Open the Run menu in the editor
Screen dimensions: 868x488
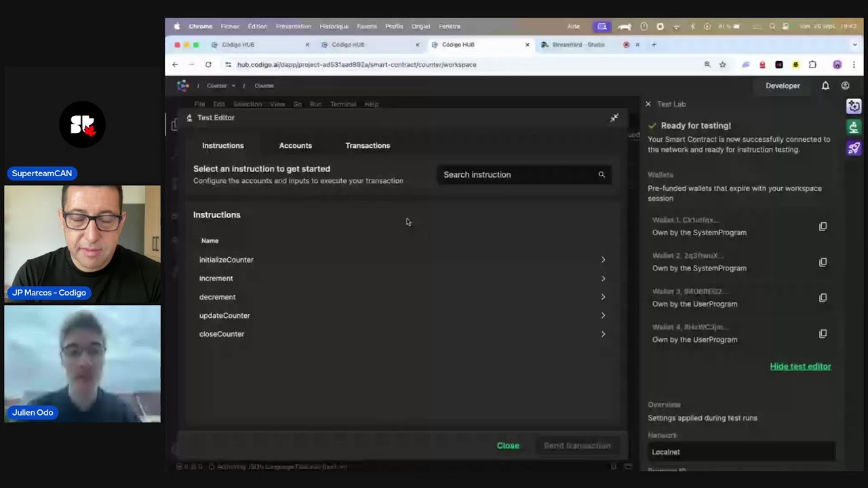[315, 104]
